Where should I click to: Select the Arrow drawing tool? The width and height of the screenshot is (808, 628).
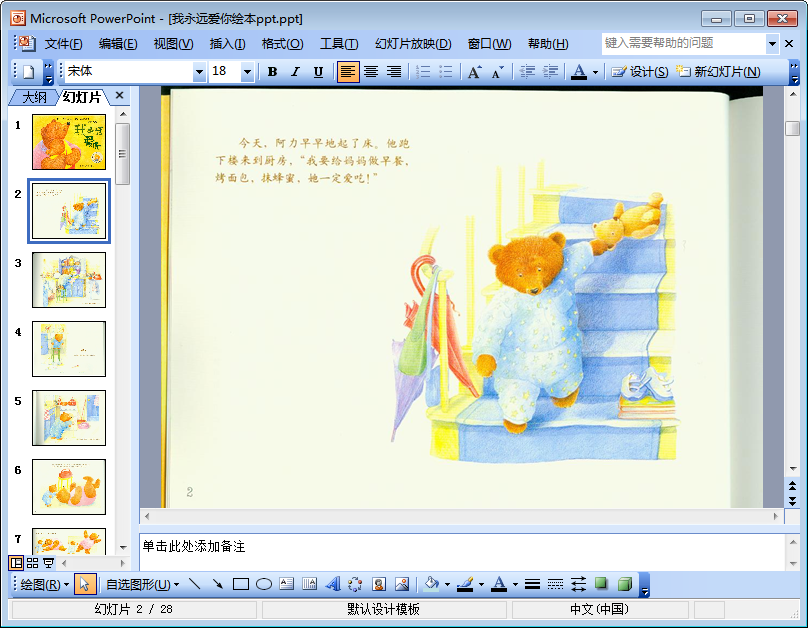pyautogui.click(x=217, y=584)
